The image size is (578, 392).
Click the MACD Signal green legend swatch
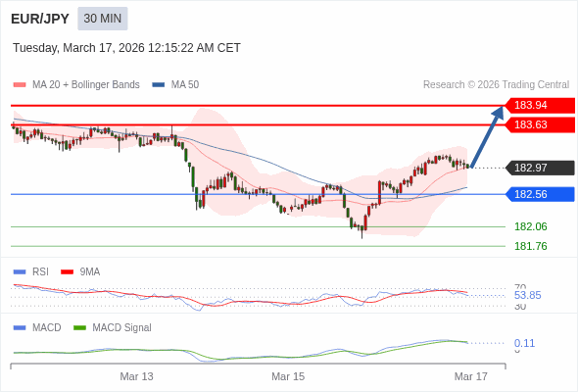(x=79, y=328)
